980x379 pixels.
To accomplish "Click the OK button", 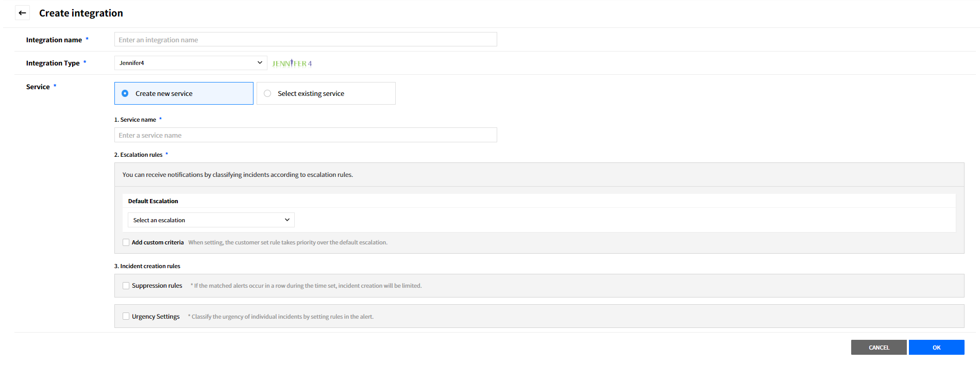I will coord(936,348).
